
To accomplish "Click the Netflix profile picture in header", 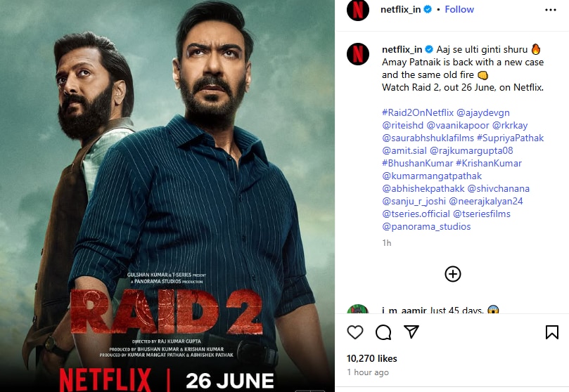I will (x=358, y=10).
